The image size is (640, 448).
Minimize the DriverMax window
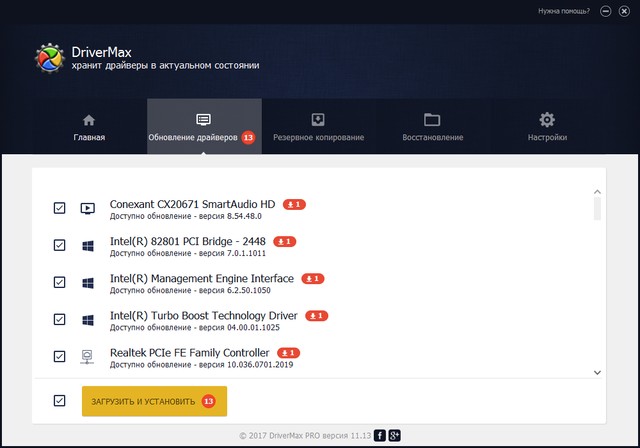click(606, 11)
